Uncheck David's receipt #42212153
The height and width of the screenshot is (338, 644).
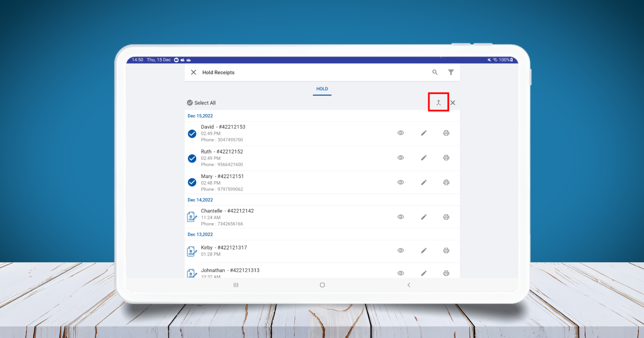pyautogui.click(x=192, y=134)
